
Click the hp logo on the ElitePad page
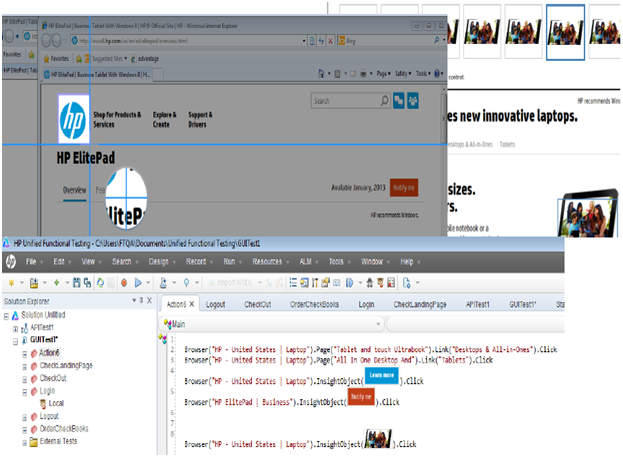(73, 119)
